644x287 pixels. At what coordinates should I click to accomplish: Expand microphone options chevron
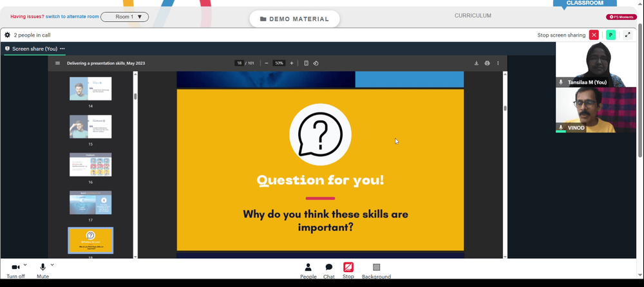[52, 265]
